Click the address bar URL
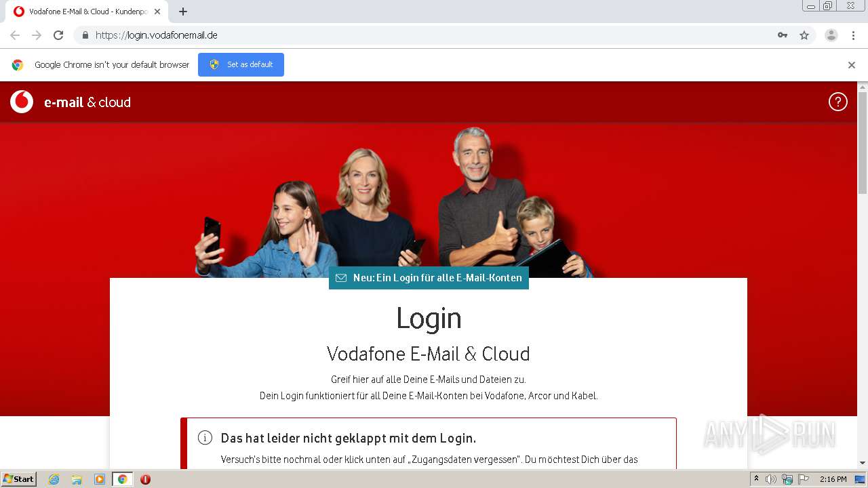Viewport: 868px width, 488px height. click(x=157, y=35)
